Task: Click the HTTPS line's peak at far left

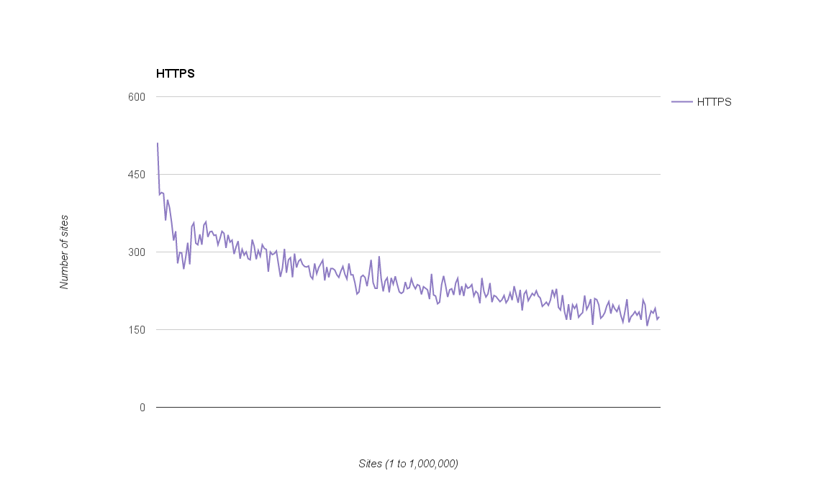Action: coord(158,144)
